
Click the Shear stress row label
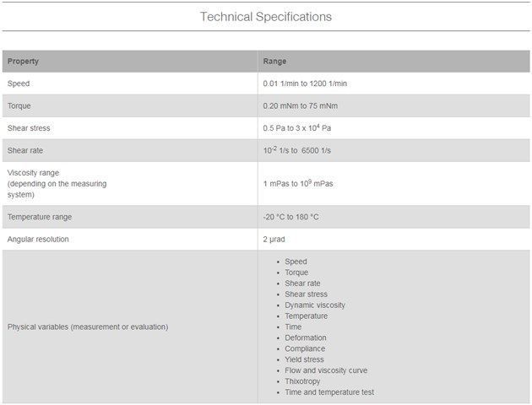(x=29, y=128)
